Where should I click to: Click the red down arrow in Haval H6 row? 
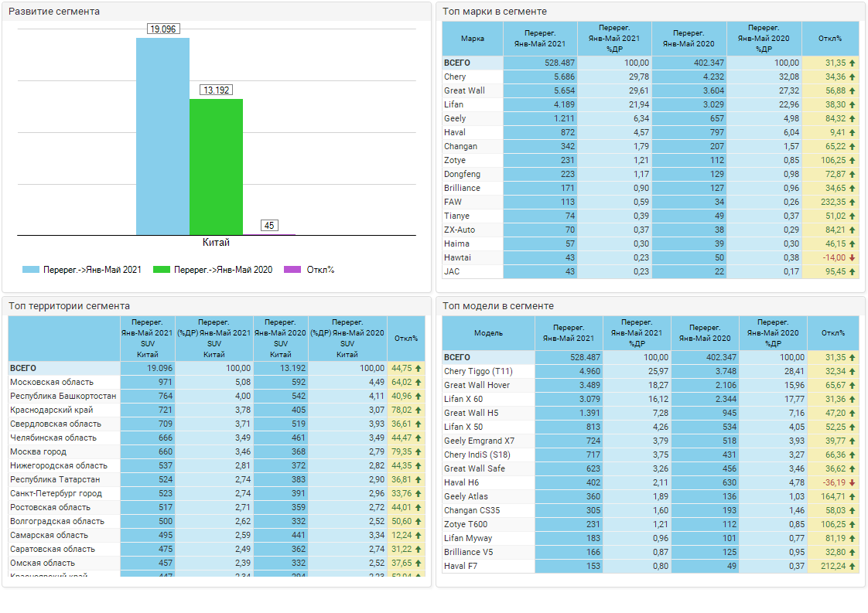coord(852,483)
